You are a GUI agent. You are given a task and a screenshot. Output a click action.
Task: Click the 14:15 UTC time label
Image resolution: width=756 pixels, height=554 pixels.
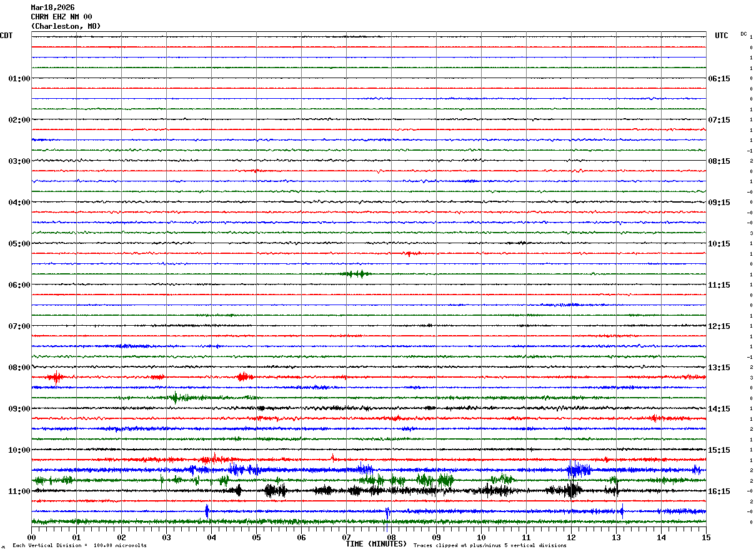click(719, 409)
